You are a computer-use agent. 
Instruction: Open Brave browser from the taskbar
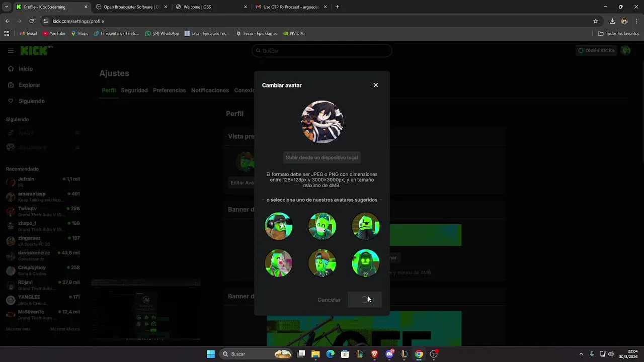[374, 354]
